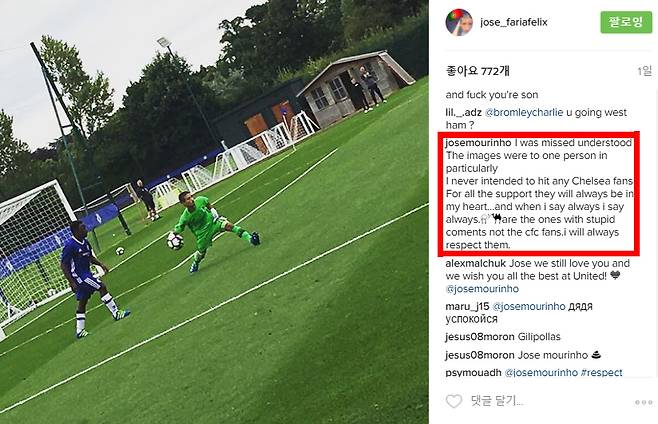This screenshot has width=658, height=424.
Task: Click the goalkeeper in green in photo
Action: pyautogui.click(x=212, y=231)
